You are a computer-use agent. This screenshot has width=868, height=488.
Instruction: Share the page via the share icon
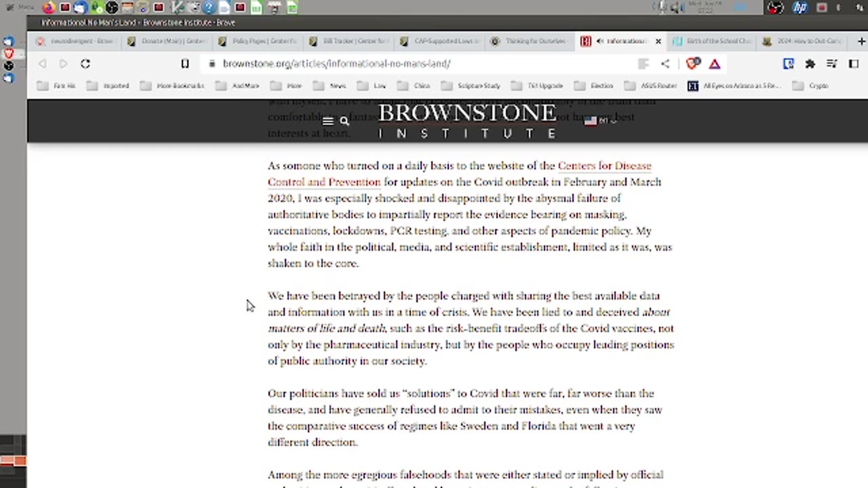pos(665,64)
